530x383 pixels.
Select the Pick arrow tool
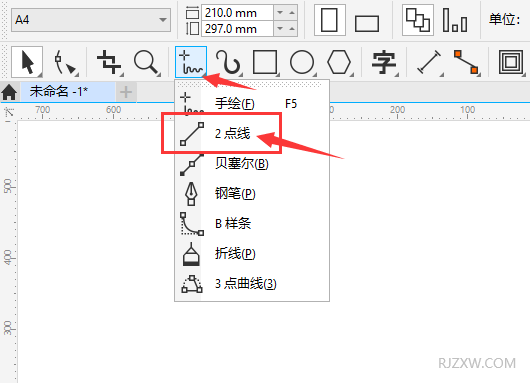click(x=27, y=62)
